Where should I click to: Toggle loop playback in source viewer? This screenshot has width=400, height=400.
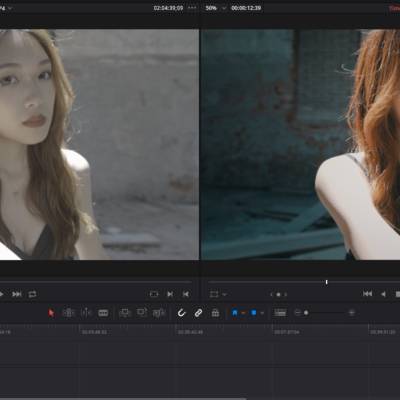click(32, 294)
